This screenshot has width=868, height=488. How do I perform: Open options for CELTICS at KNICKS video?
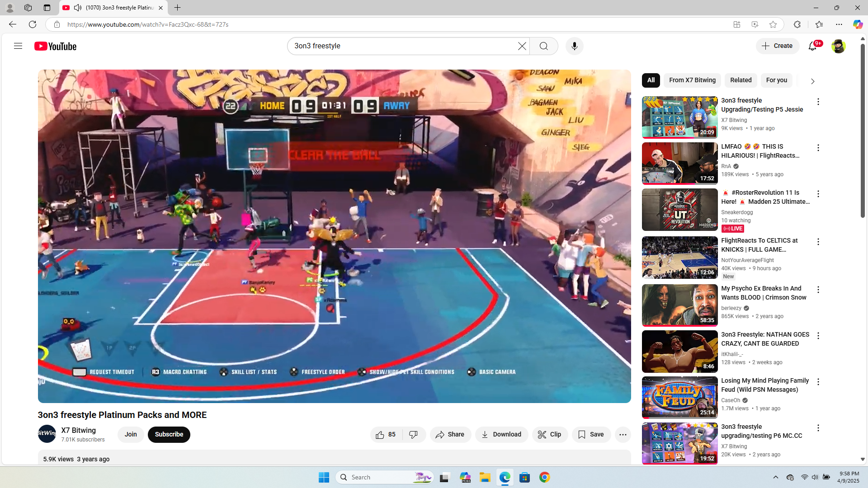coord(818,242)
